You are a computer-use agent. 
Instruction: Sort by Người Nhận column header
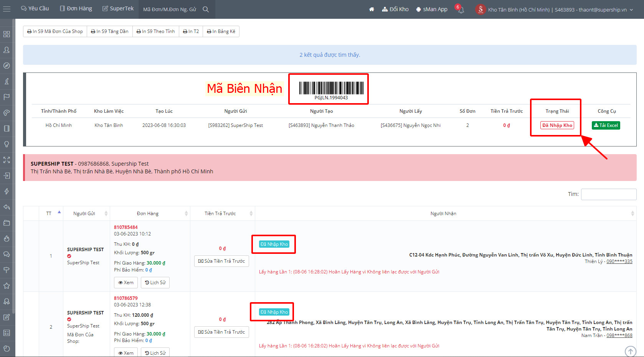click(446, 214)
